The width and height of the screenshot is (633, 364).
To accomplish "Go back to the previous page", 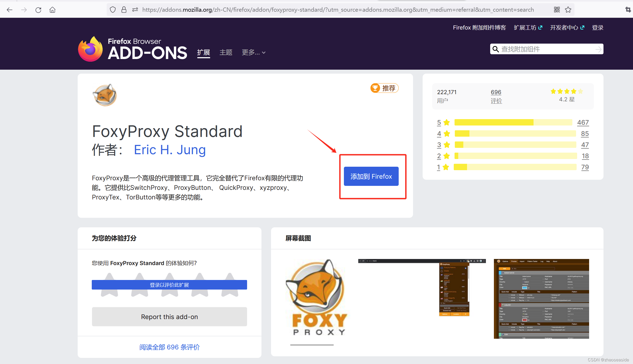I will (x=10, y=10).
